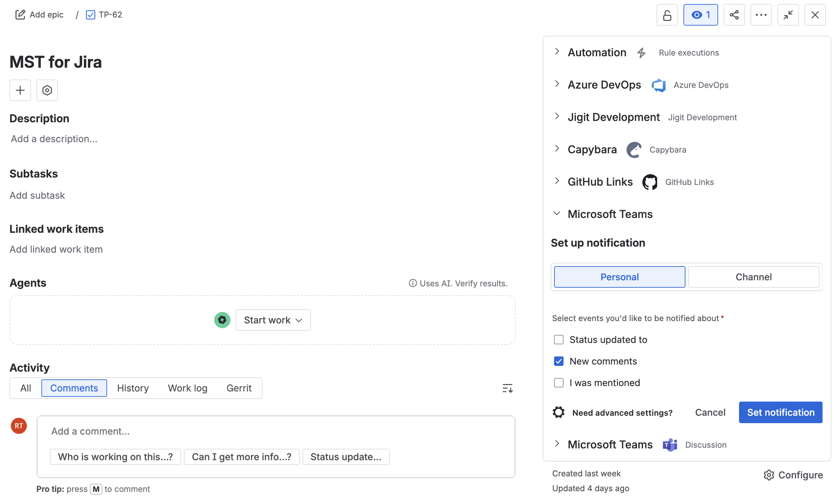Click Cancel in notification setup
Screen dimensions: 834x504
pyautogui.click(x=710, y=412)
